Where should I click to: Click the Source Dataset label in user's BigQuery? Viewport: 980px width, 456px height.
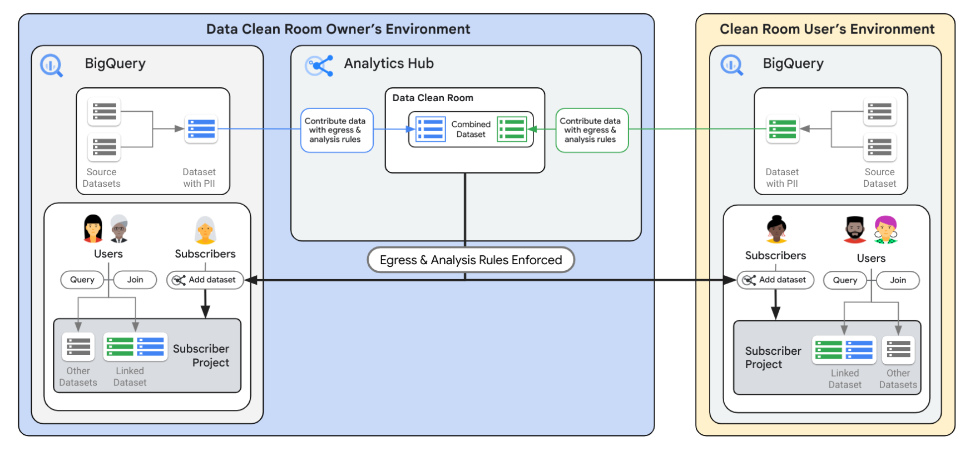[880, 178]
